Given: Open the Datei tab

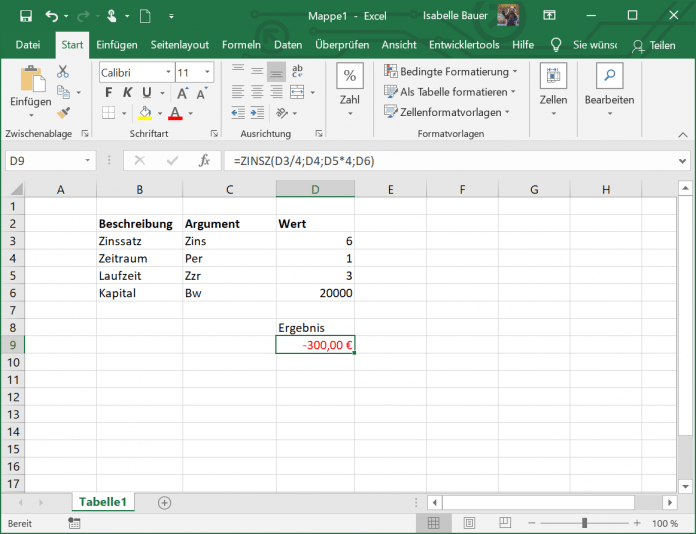Looking at the screenshot, I should click(28, 45).
